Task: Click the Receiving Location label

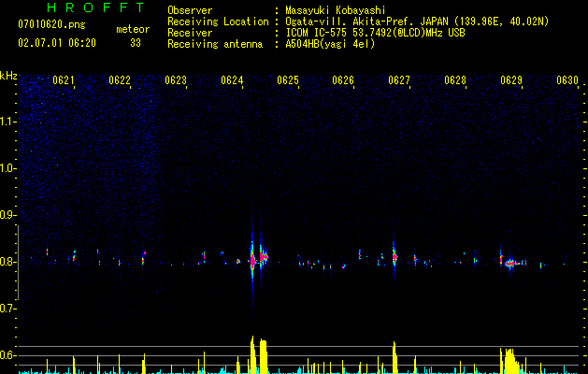Action: point(218,22)
